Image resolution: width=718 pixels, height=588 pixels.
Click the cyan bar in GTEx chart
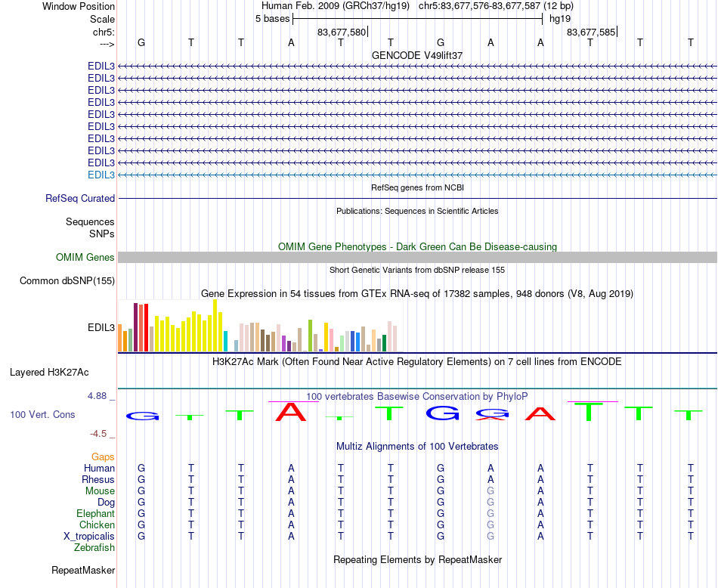point(225,341)
